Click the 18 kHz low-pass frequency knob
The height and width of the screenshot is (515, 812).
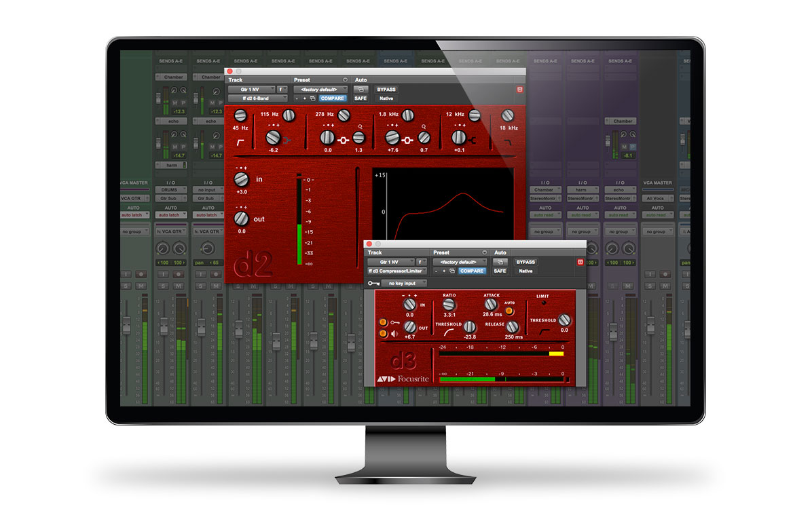point(508,115)
